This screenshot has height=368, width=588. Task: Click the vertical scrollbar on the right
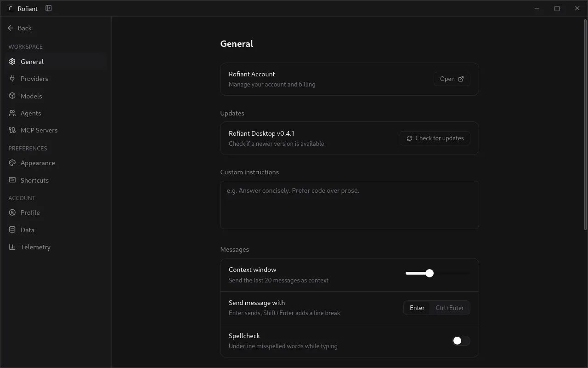585,124
